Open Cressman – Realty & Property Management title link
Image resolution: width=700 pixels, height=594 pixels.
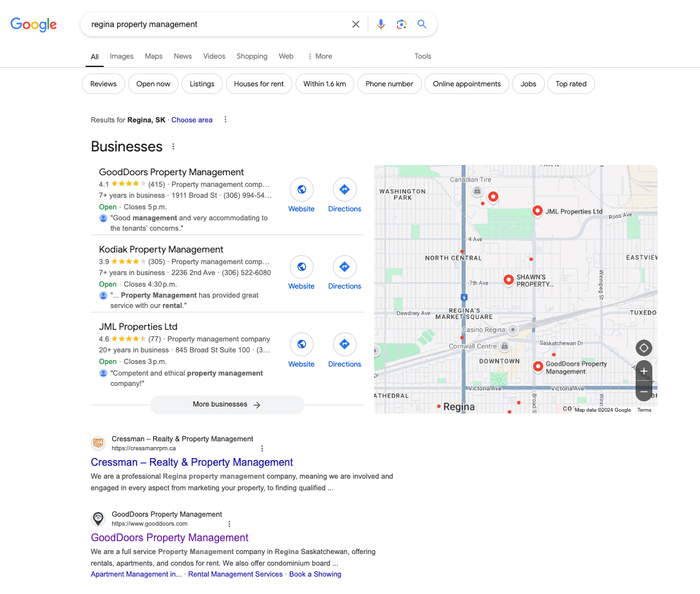tap(191, 462)
